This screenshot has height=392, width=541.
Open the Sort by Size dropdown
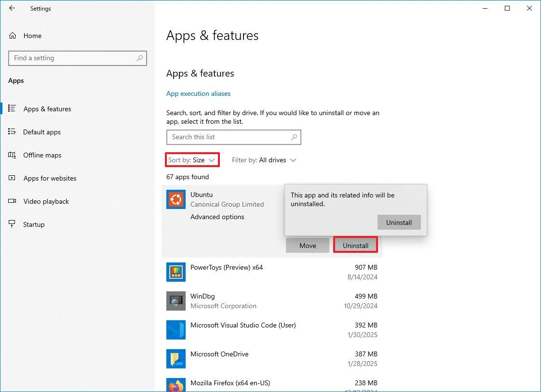[x=192, y=160]
